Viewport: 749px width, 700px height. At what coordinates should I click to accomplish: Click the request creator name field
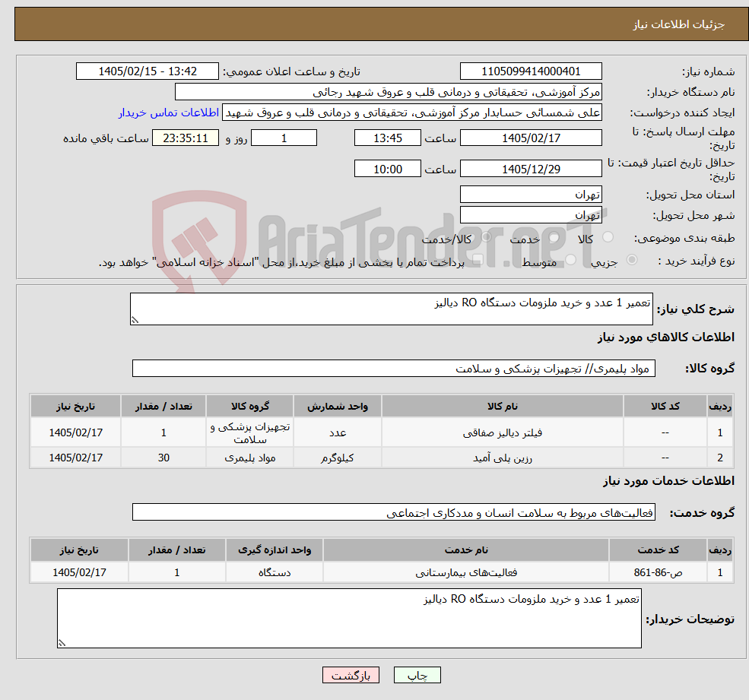coord(411,112)
